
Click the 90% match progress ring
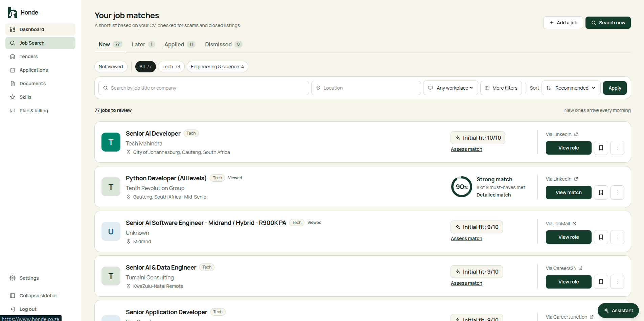point(462,187)
